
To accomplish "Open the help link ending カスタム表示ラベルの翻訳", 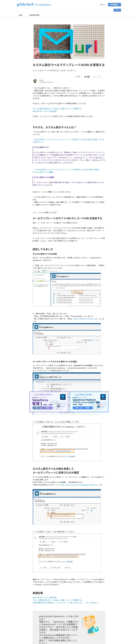I will (66, 171).
